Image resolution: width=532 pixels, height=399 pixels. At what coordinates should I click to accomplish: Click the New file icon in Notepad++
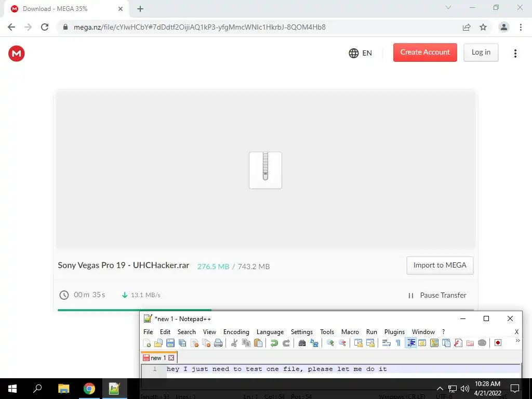pos(147,343)
